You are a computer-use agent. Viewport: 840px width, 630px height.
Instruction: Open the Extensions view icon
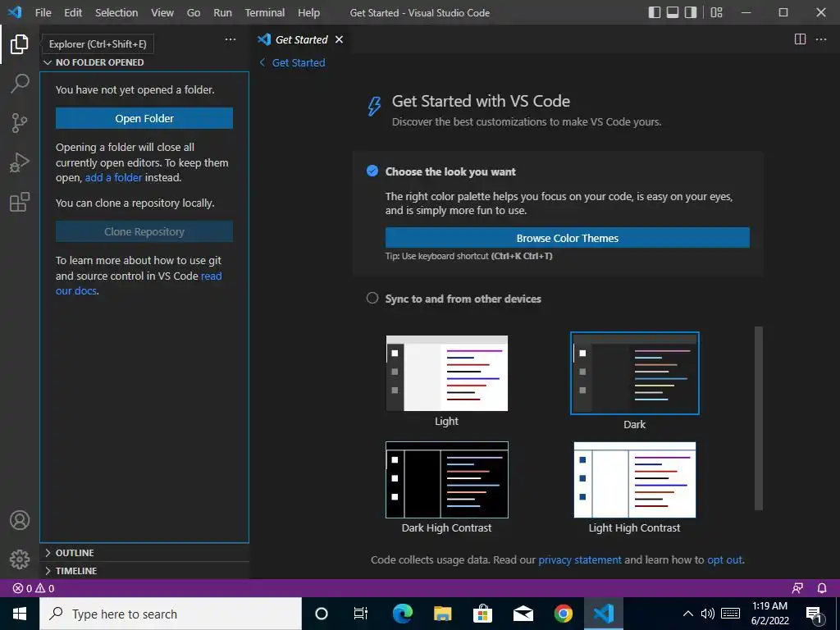(20, 202)
